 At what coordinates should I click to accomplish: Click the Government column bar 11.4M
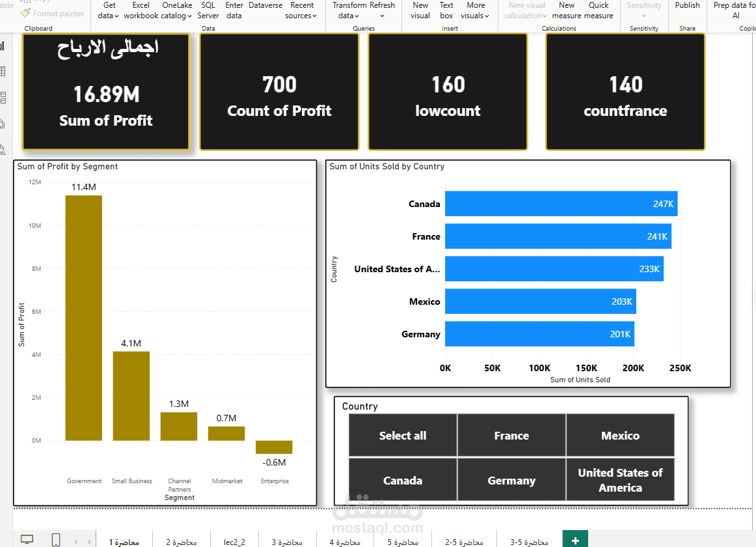click(x=84, y=318)
